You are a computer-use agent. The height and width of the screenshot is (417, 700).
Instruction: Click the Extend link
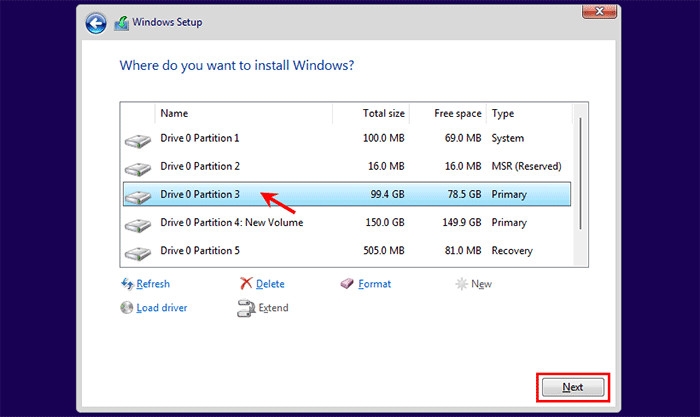pos(273,308)
